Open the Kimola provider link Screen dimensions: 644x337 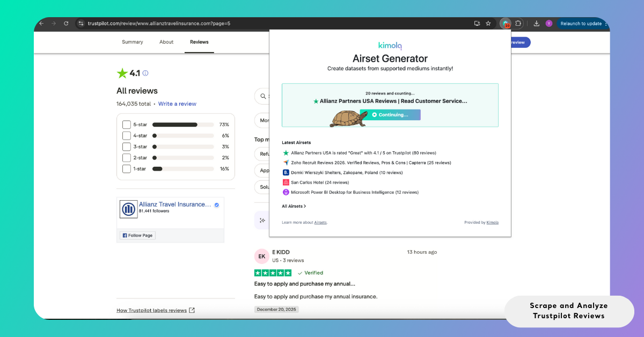point(493,222)
